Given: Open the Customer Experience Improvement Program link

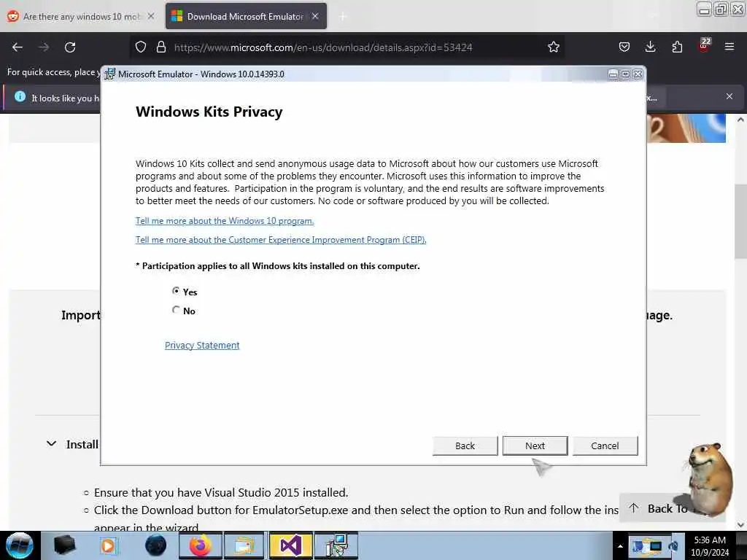Looking at the screenshot, I should tap(281, 240).
